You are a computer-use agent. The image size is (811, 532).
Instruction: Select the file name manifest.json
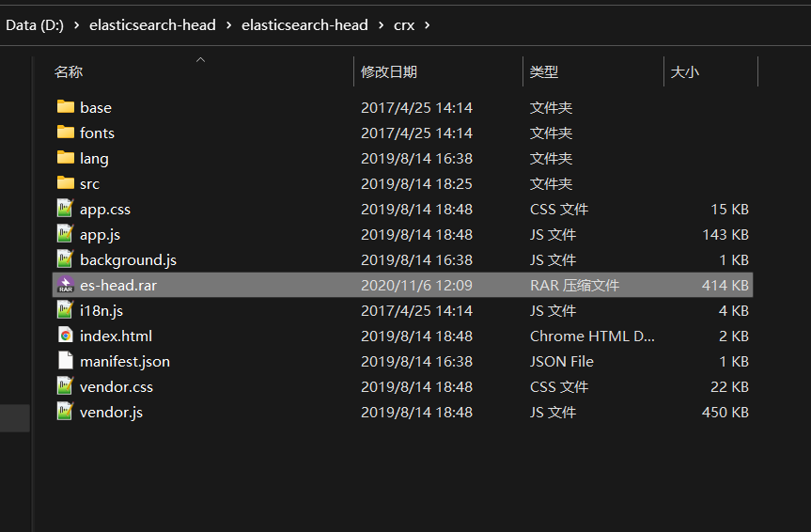pos(125,361)
